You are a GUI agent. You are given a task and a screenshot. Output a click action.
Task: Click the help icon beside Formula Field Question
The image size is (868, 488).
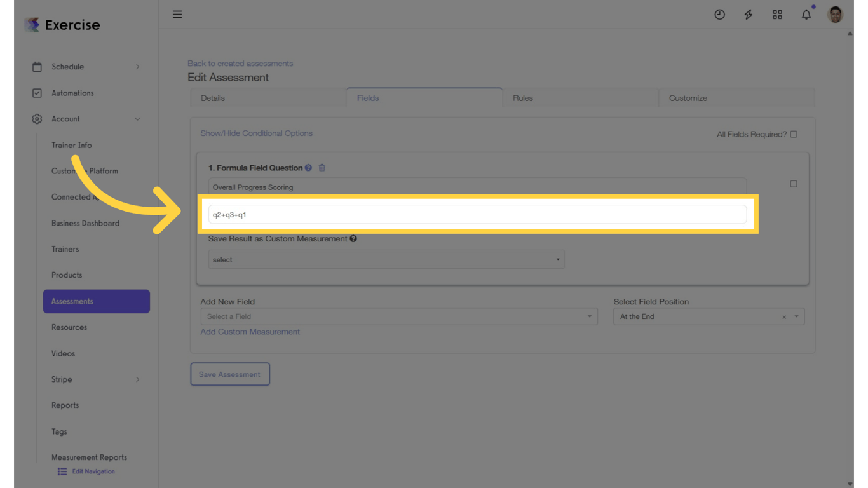tap(308, 168)
